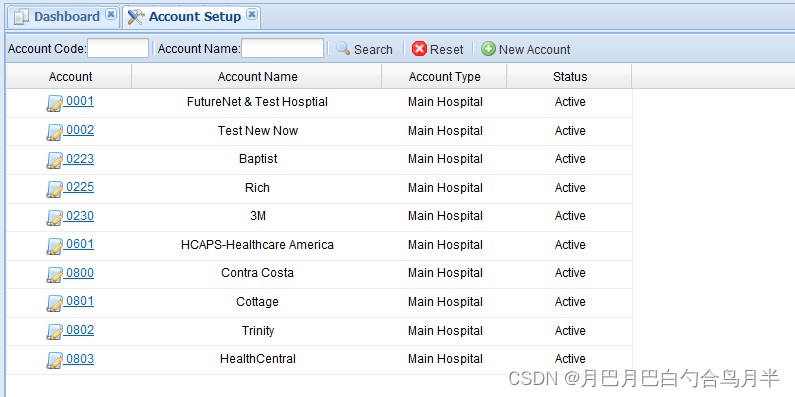Open account link 0800
The image size is (795, 397).
coord(80,273)
